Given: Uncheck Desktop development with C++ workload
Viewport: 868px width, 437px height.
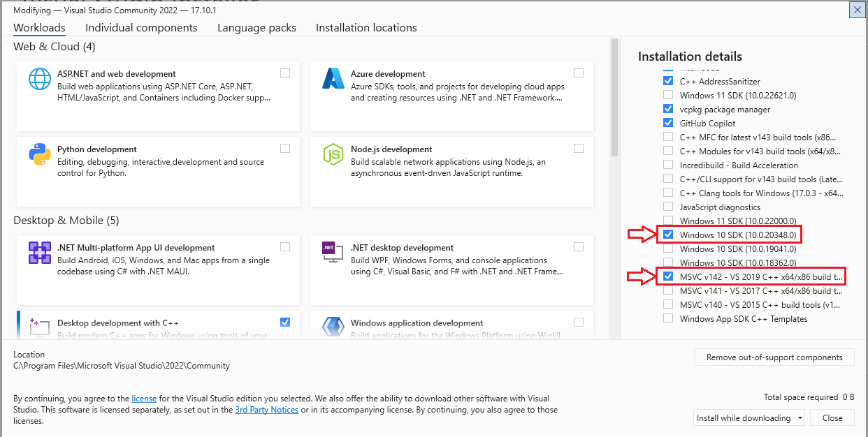Looking at the screenshot, I should tap(285, 322).
